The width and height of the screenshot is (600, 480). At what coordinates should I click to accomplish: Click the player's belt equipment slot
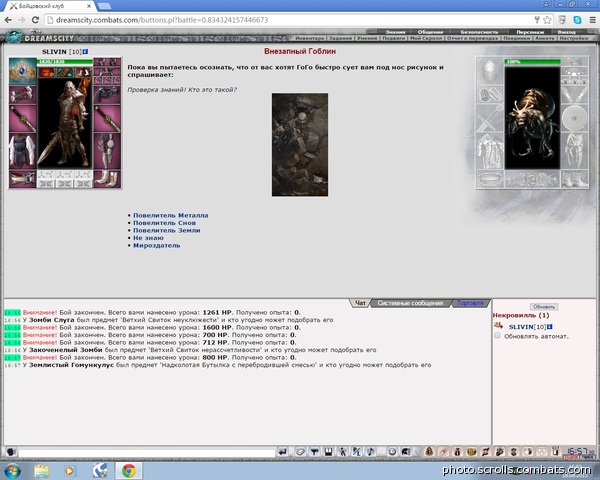pos(23,179)
